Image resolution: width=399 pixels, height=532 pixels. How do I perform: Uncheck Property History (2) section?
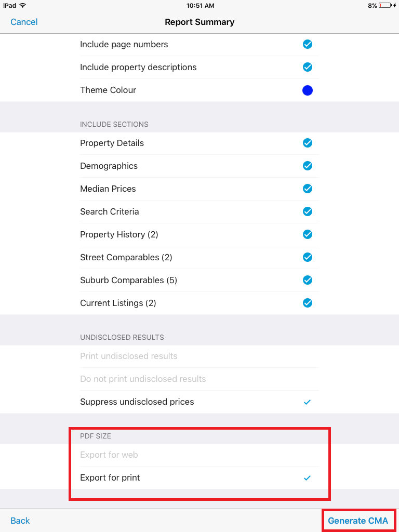click(x=308, y=235)
